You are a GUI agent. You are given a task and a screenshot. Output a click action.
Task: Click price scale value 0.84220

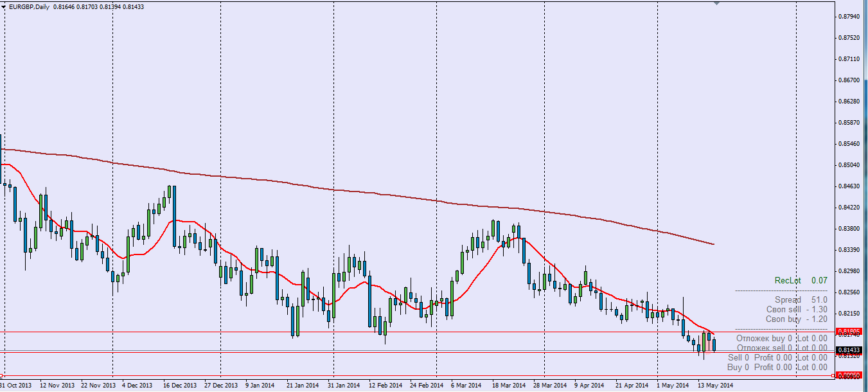point(849,208)
